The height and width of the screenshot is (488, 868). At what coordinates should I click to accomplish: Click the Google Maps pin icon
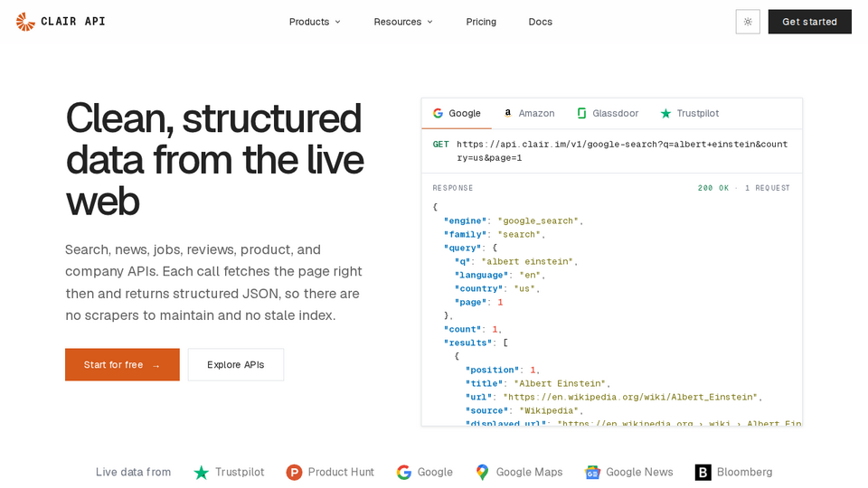coord(482,473)
